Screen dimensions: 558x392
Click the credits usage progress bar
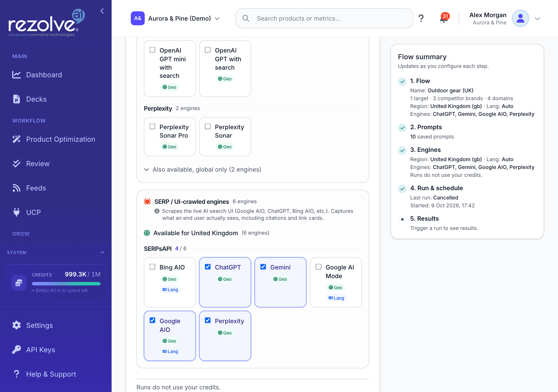point(66,284)
